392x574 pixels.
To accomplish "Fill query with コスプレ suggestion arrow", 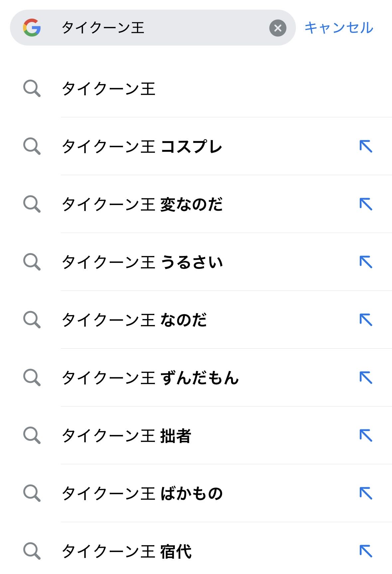I will coord(366,146).
